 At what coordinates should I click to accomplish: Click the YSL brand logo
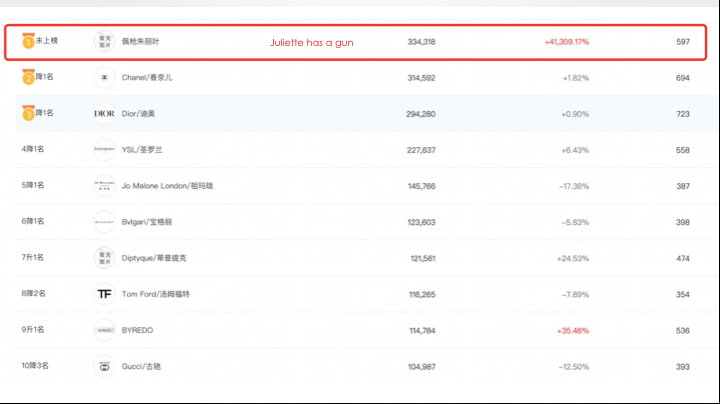(x=104, y=150)
